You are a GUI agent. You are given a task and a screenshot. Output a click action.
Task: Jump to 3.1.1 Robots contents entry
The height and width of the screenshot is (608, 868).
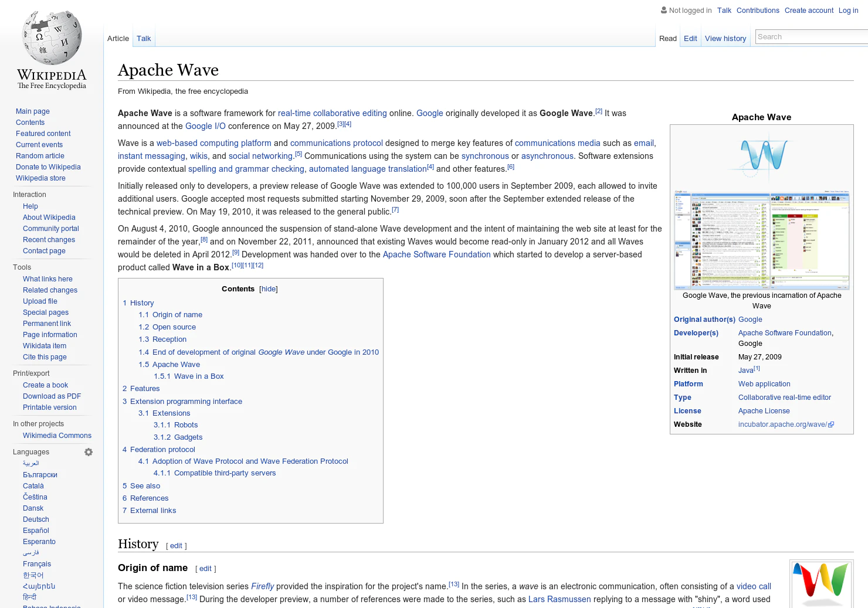point(176,425)
